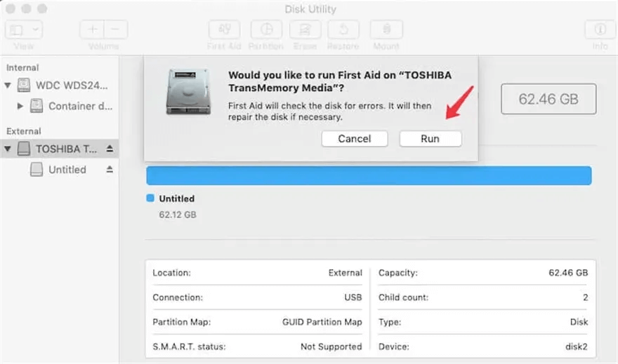618x364 pixels.
Task: Open the View dropdown in toolbar
Action: 24,29
